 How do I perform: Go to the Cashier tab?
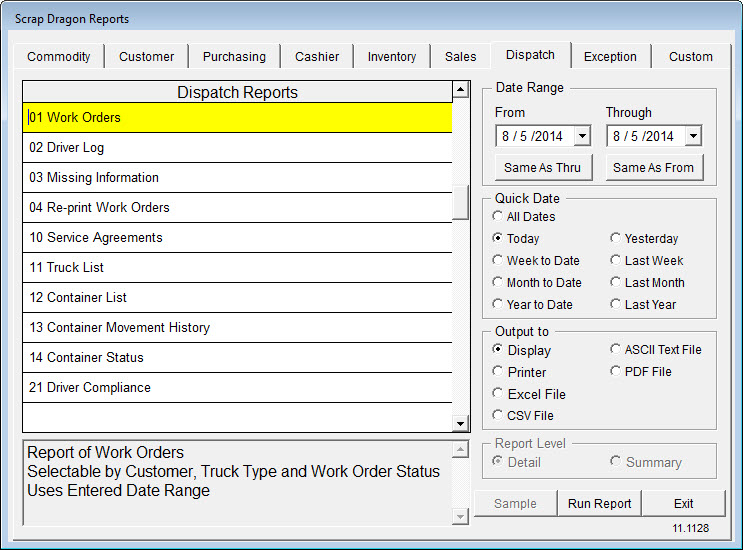317,56
